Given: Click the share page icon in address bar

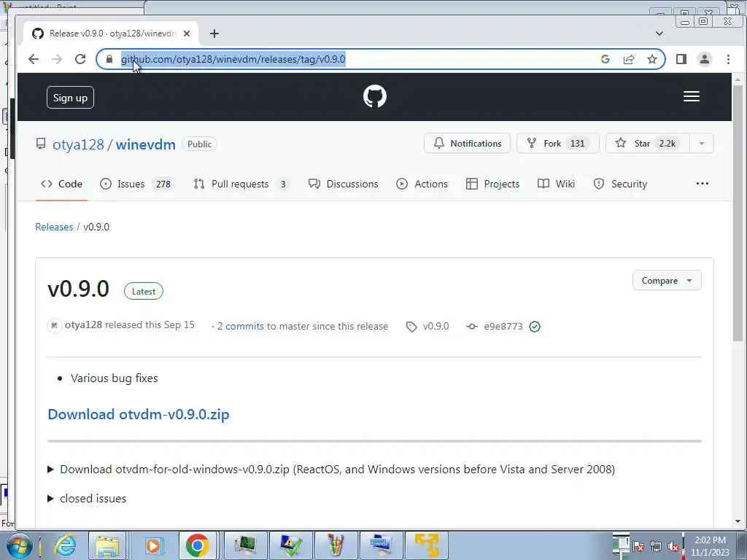Looking at the screenshot, I should pos(629,59).
